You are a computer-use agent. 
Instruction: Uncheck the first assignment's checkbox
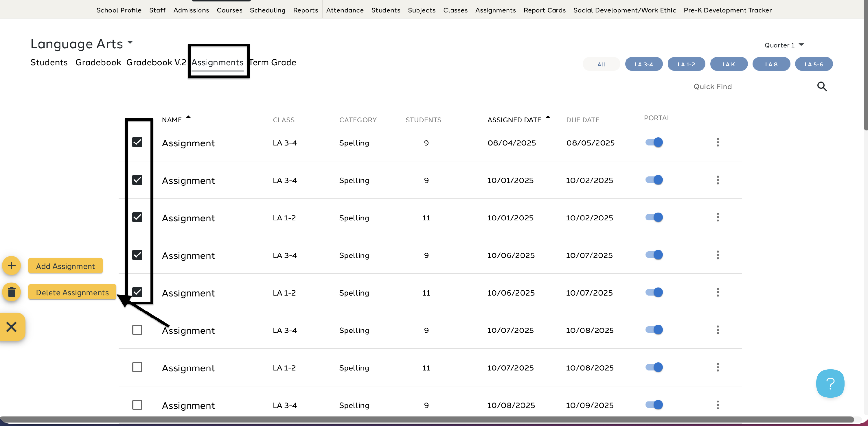[137, 143]
